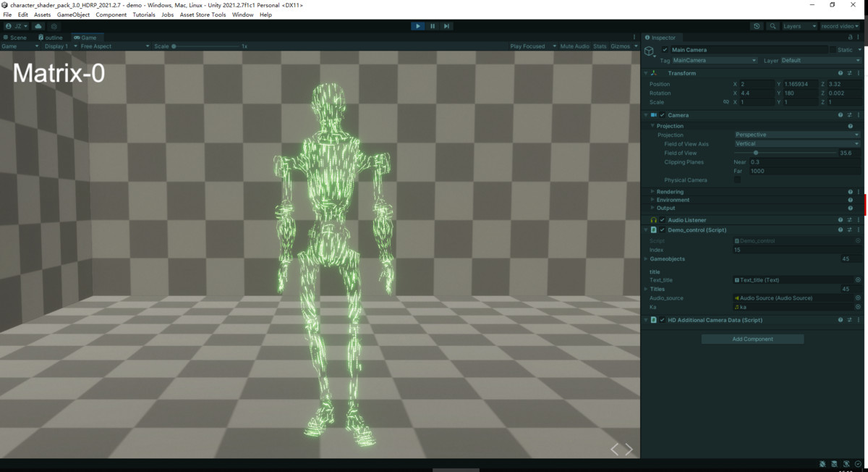Click the Add Component button

(752, 338)
